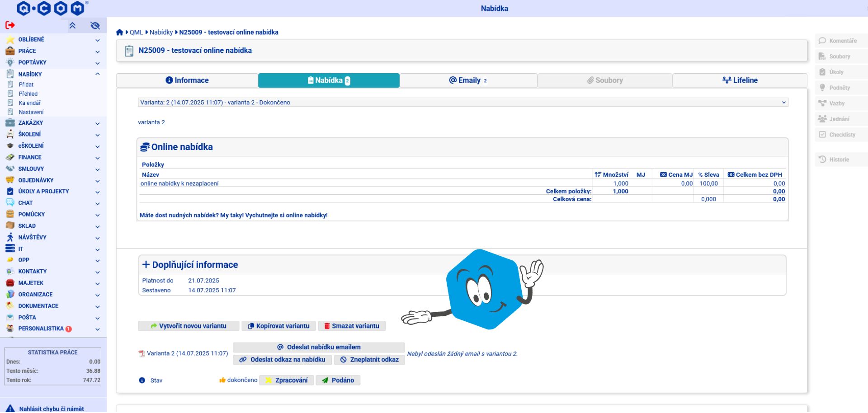Expand the Úkoly a projekty section

98,192
